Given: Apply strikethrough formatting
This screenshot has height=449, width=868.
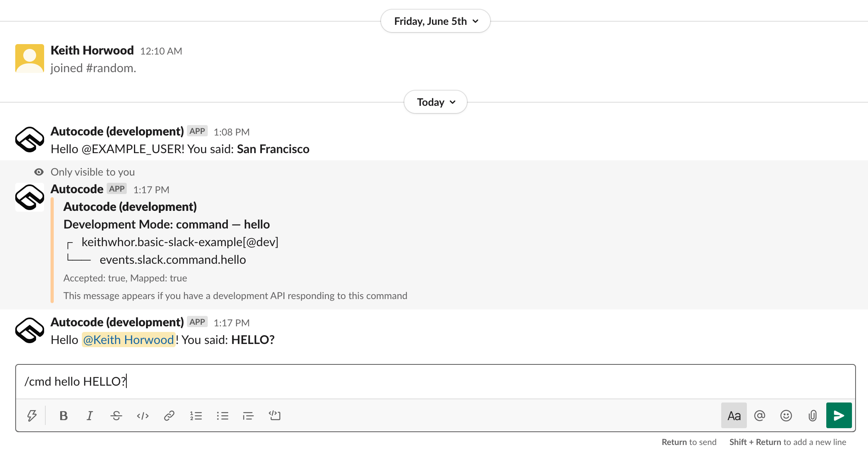Looking at the screenshot, I should point(116,416).
